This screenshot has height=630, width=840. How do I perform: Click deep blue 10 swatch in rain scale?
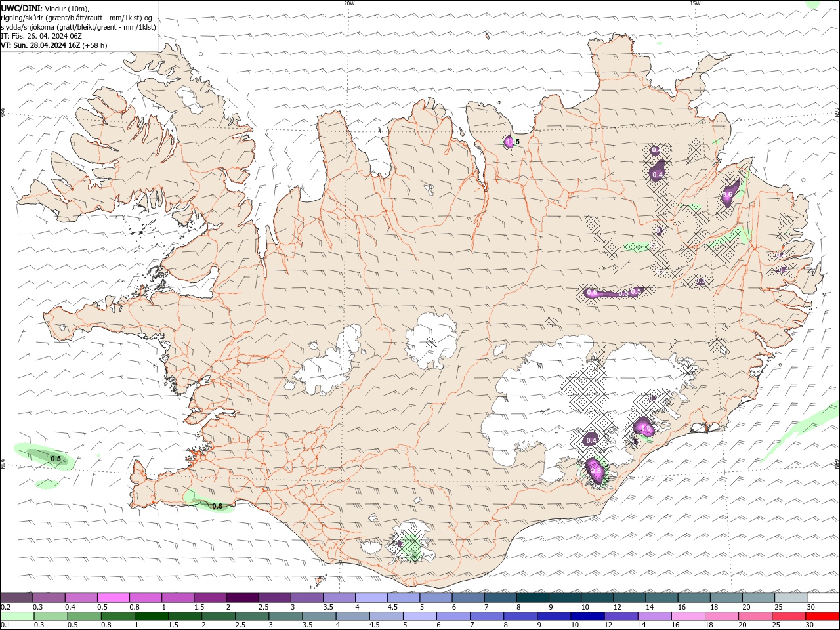(587, 616)
